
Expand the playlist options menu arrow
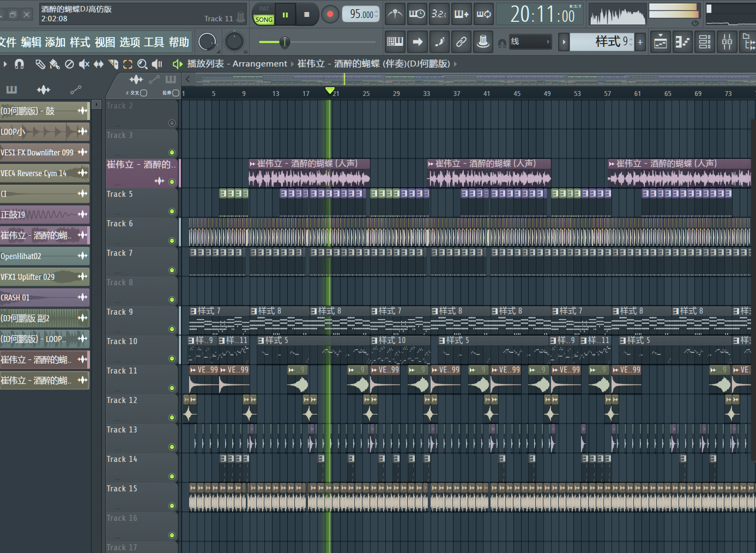tap(5, 64)
